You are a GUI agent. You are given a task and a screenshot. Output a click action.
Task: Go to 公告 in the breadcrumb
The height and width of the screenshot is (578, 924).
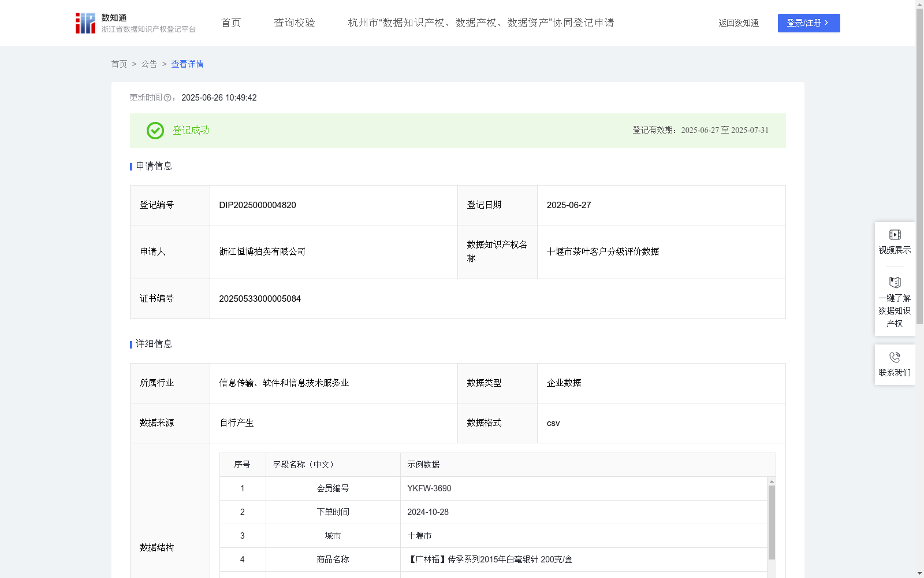click(x=149, y=64)
